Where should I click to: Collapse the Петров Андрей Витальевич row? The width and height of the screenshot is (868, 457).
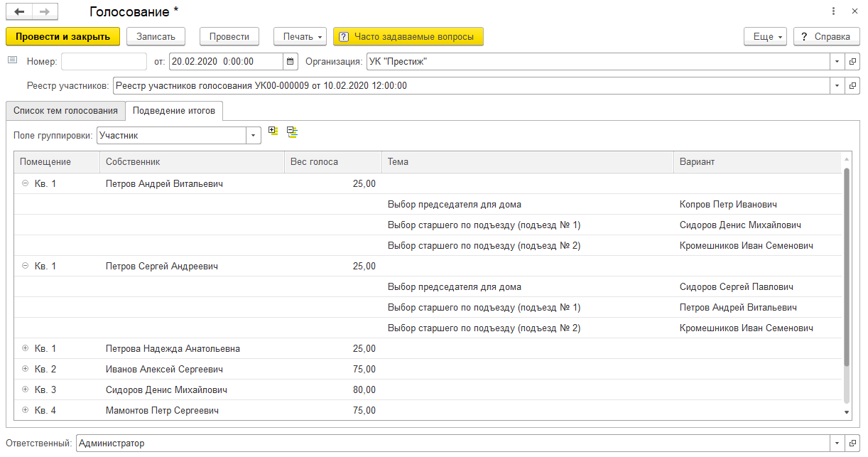(26, 184)
